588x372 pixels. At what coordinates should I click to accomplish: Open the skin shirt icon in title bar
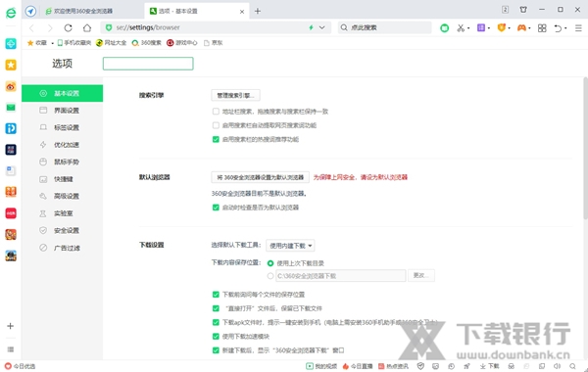point(523,10)
